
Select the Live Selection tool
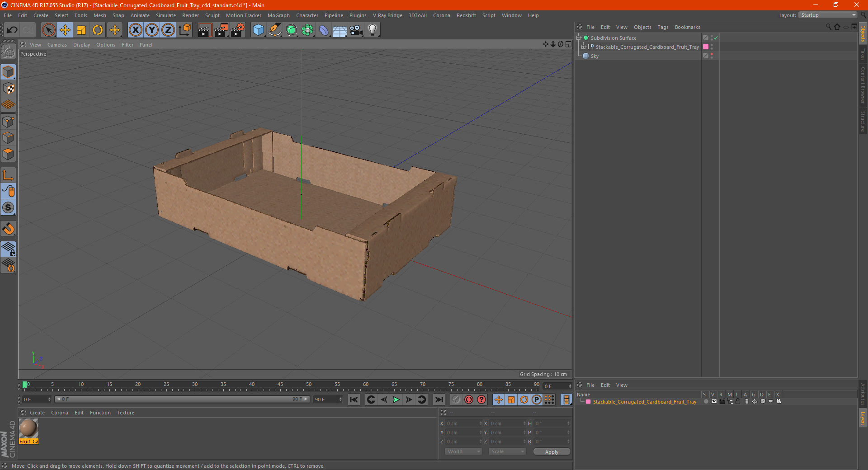tap(48, 30)
